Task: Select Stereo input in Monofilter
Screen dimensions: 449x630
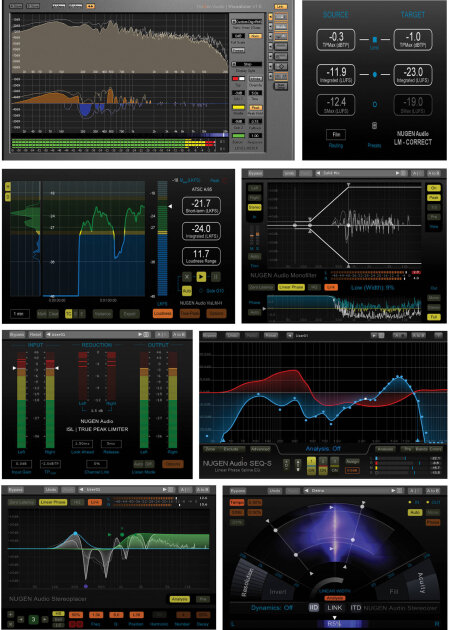Action: tap(254, 208)
